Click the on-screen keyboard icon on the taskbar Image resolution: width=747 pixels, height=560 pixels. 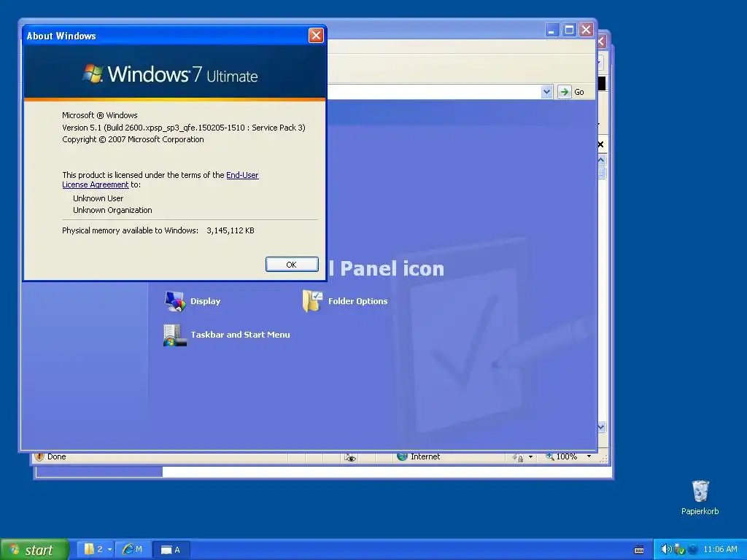coord(639,550)
